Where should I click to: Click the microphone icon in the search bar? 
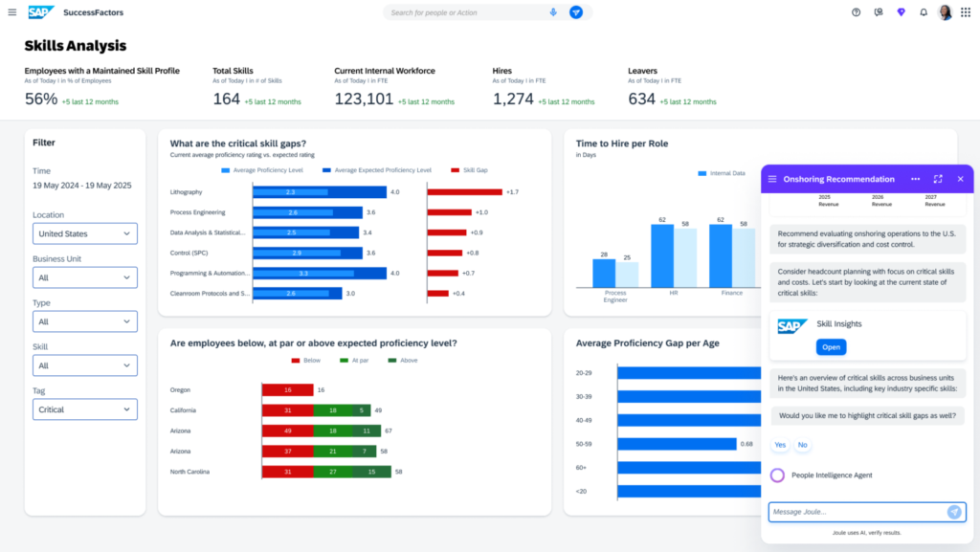tap(553, 12)
